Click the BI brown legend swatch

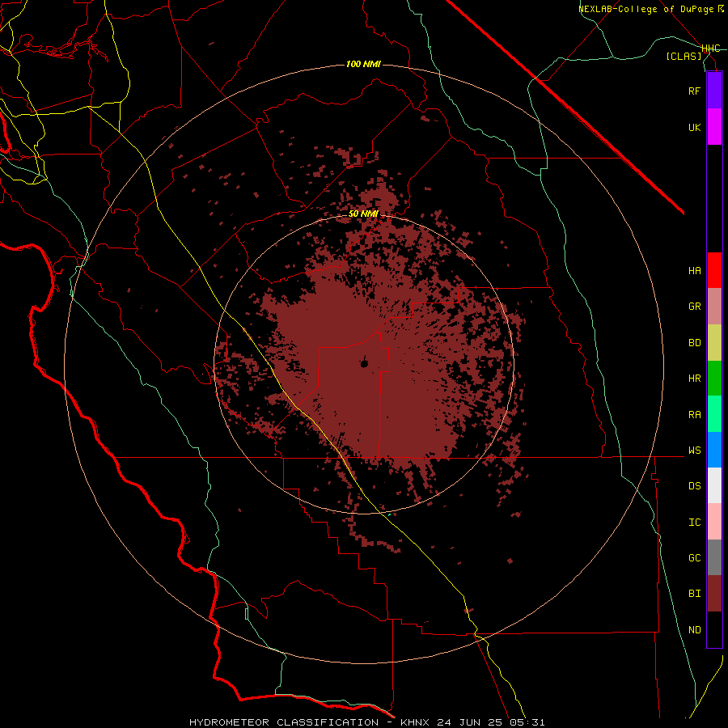tap(714, 594)
